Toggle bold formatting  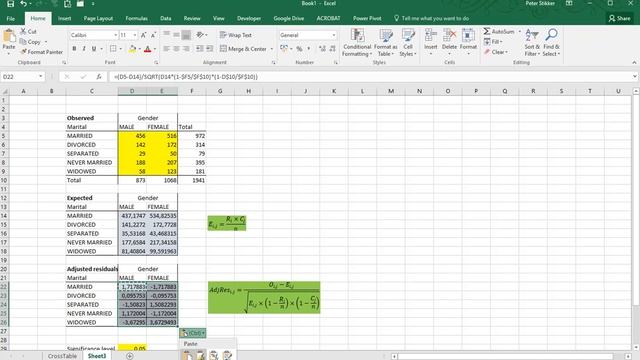coord(74,49)
